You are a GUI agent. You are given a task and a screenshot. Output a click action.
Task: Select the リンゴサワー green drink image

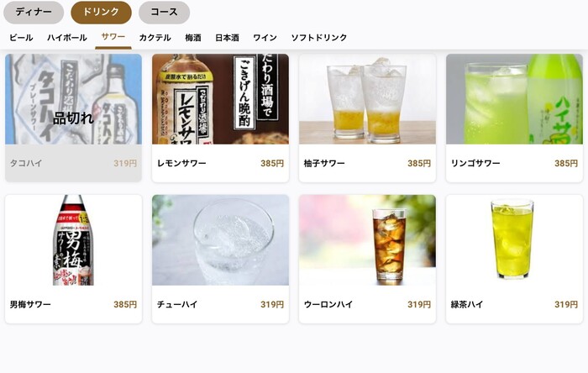click(x=514, y=99)
